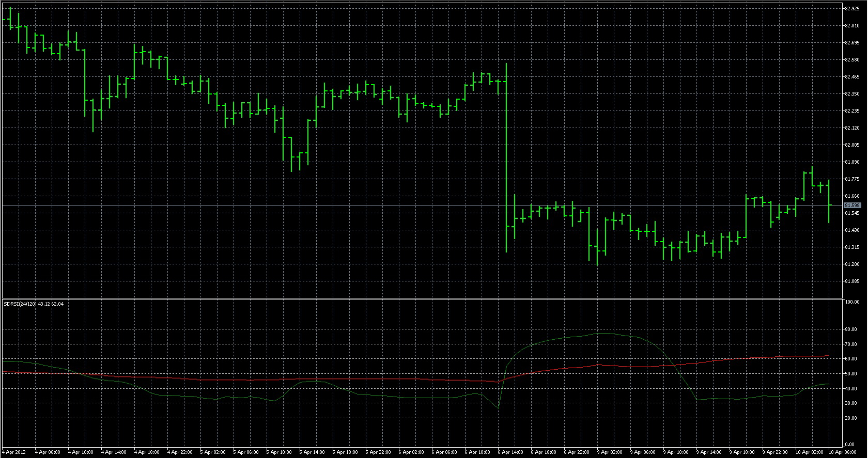Select the current price tag 81.598
868x458 pixels.
pyautogui.click(x=853, y=206)
